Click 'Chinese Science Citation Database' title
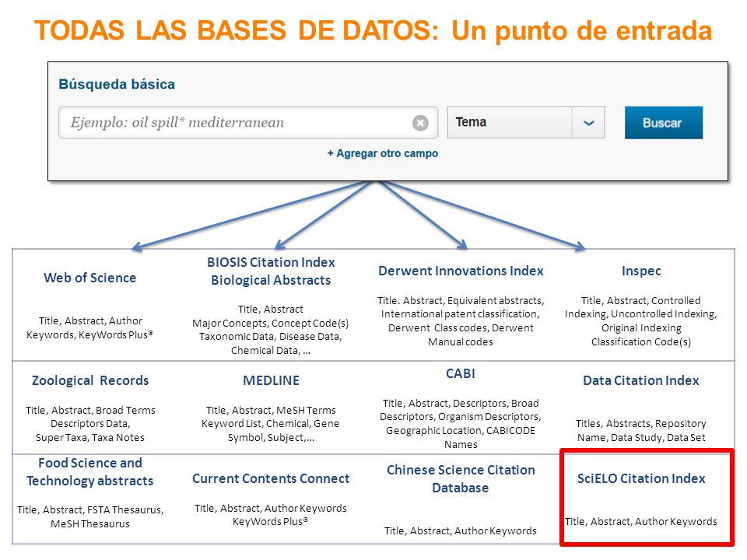747x560 pixels. (x=461, y=478)
